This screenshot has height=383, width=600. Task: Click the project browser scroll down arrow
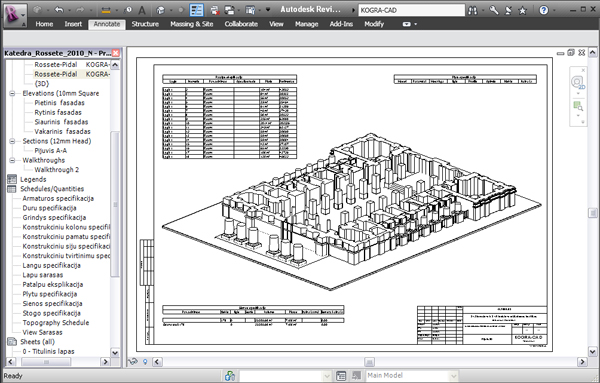(x=115, y=352)
